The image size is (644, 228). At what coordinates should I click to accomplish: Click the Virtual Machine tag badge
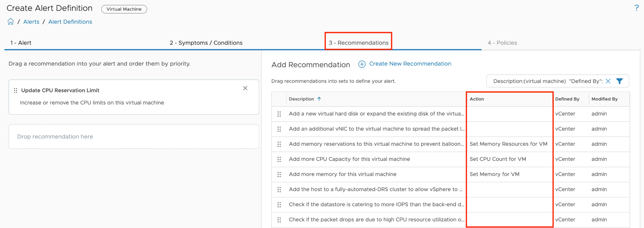tap(124, 9)
